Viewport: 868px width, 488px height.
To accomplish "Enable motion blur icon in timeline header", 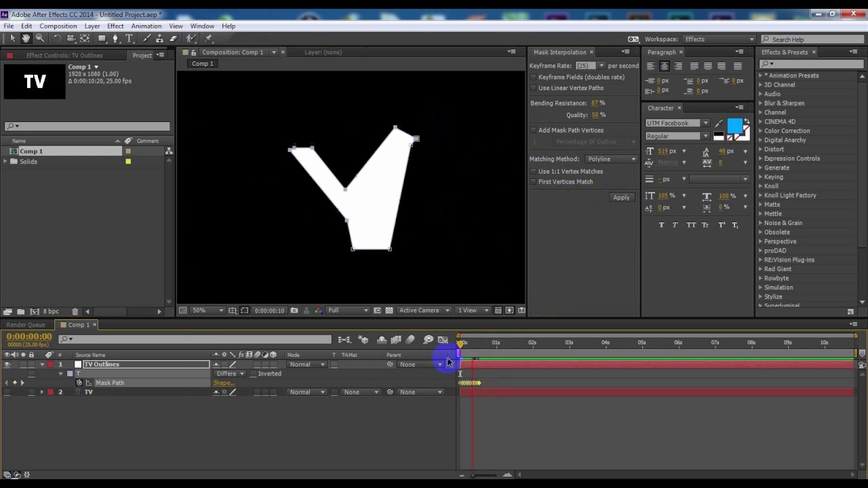I will 410,340.
